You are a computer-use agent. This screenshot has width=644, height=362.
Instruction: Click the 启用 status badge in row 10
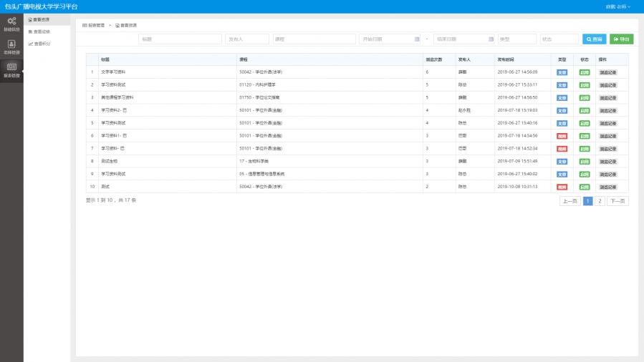coord(585,187)
